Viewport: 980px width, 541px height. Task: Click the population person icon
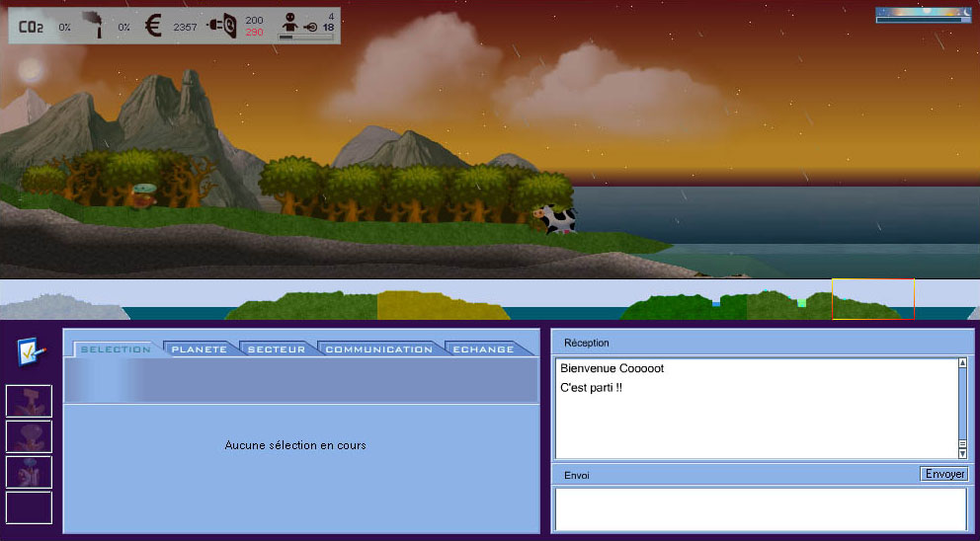click(x=289, y=24)
